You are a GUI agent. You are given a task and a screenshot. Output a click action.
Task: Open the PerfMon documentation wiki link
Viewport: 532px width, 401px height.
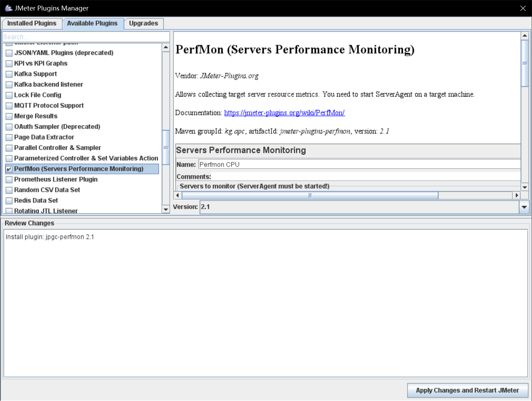click(284, 113)
